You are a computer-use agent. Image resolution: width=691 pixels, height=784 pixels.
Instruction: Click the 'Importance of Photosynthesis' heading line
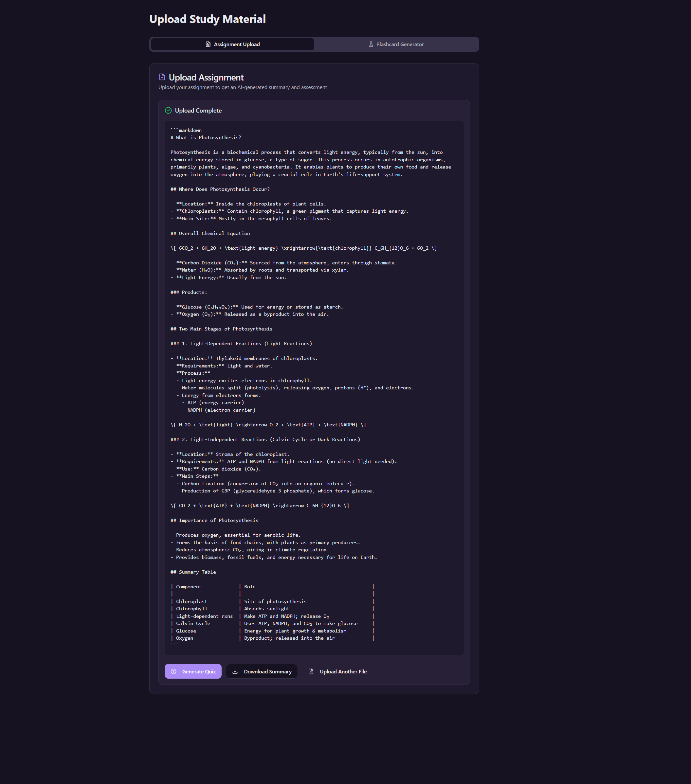click(x=214, y=521)
